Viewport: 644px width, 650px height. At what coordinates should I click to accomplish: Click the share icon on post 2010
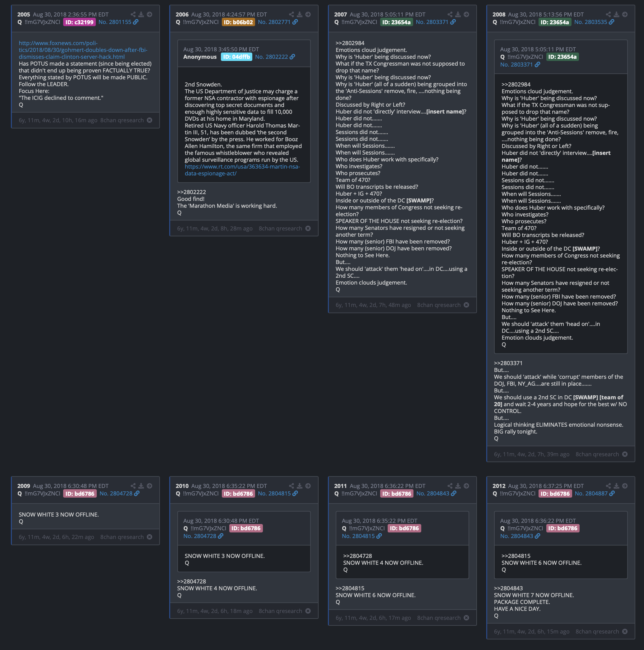point(292,486)
